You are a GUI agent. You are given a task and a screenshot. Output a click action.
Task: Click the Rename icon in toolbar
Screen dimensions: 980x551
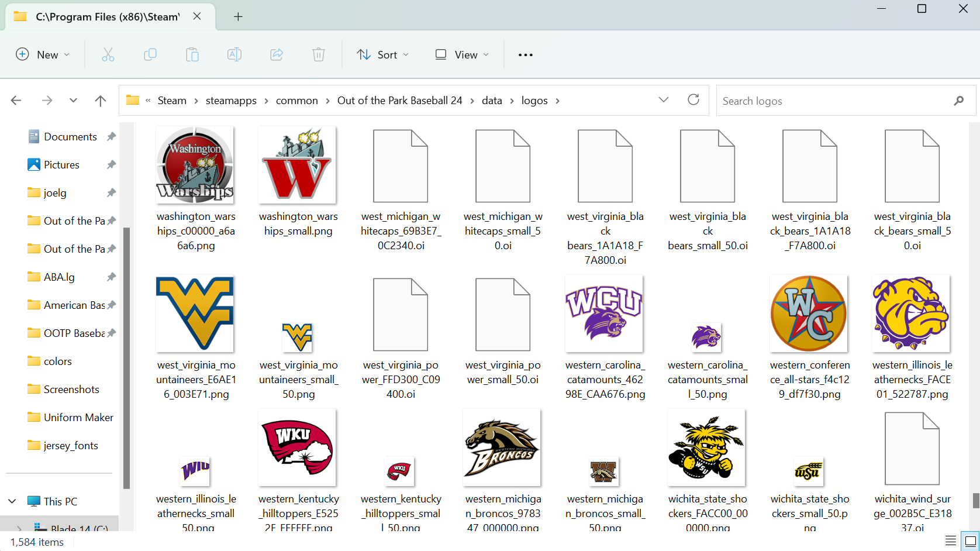coord(234,54)
